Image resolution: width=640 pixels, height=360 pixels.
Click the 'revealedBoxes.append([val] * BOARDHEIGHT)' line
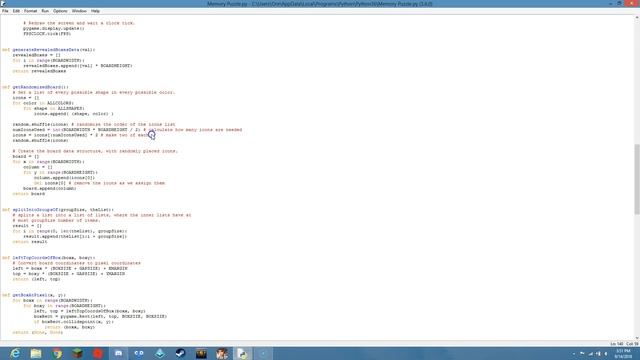(x=78, y=66)
